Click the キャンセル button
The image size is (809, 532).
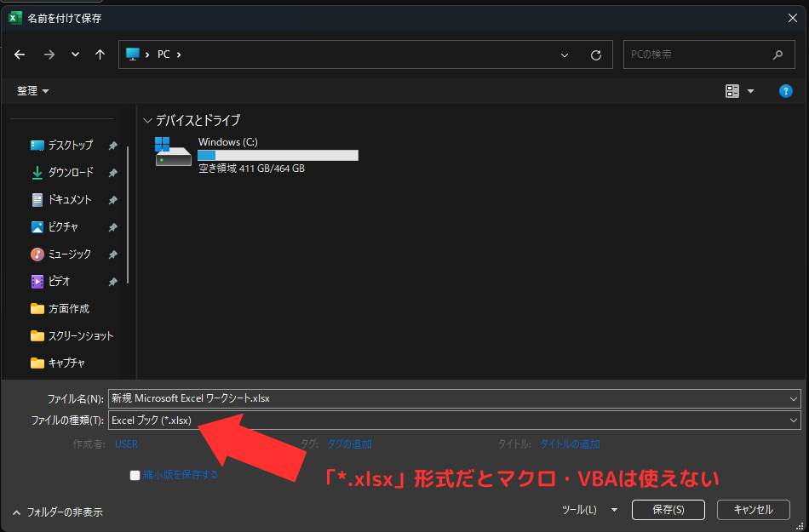754,510
